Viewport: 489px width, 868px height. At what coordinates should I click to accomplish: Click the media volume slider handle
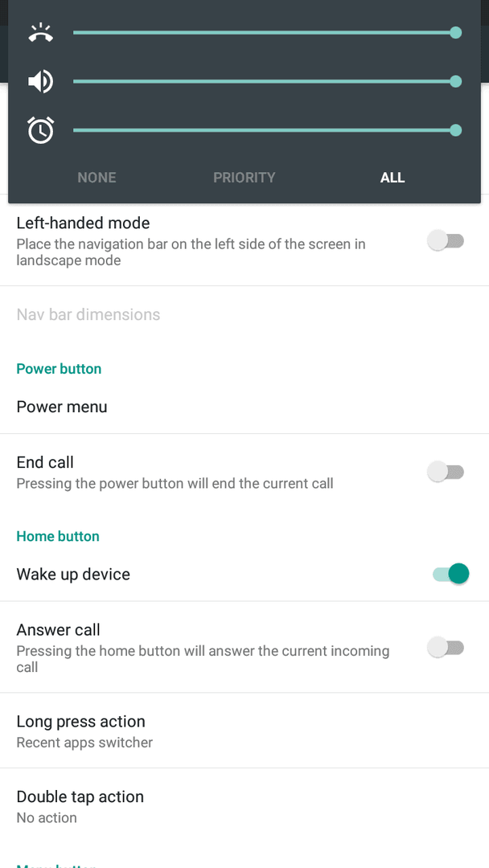tap(456, 81)
